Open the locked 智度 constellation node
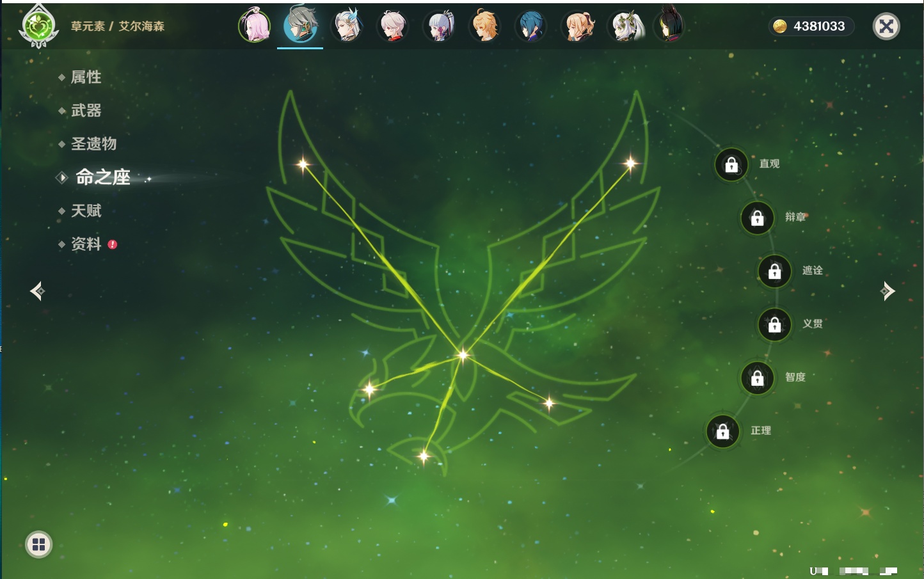Viewport: 924px width, 579px height. click(757, 377)
